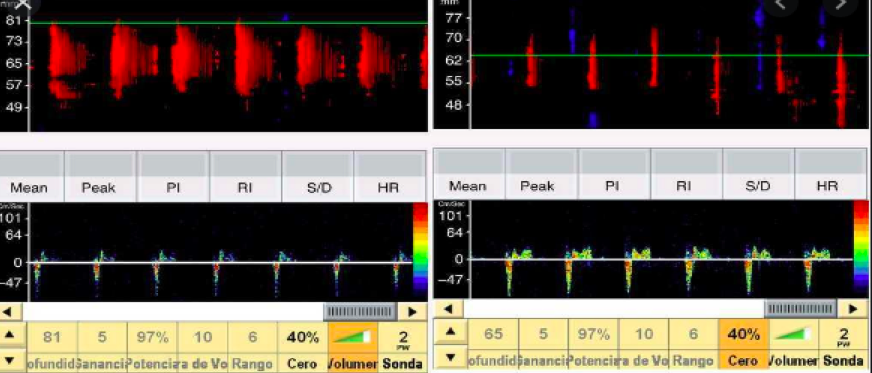Click the scrollbar left arrow in the depth 65 panel

[x=449, y=308]
